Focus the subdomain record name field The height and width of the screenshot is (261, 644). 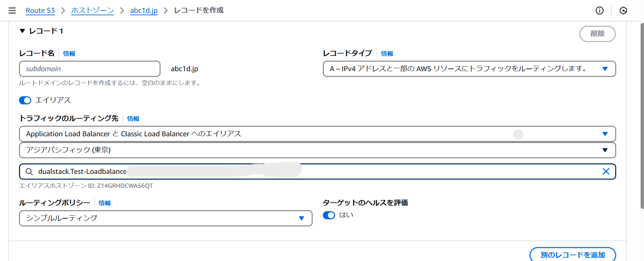[90, 69]
